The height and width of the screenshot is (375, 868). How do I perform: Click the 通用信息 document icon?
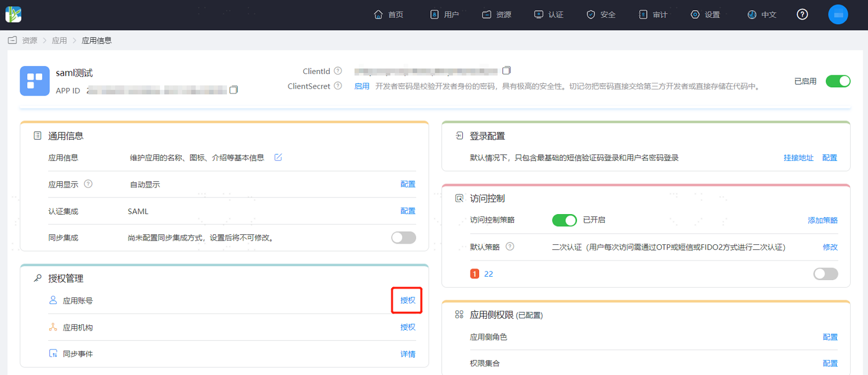(38, 135)
